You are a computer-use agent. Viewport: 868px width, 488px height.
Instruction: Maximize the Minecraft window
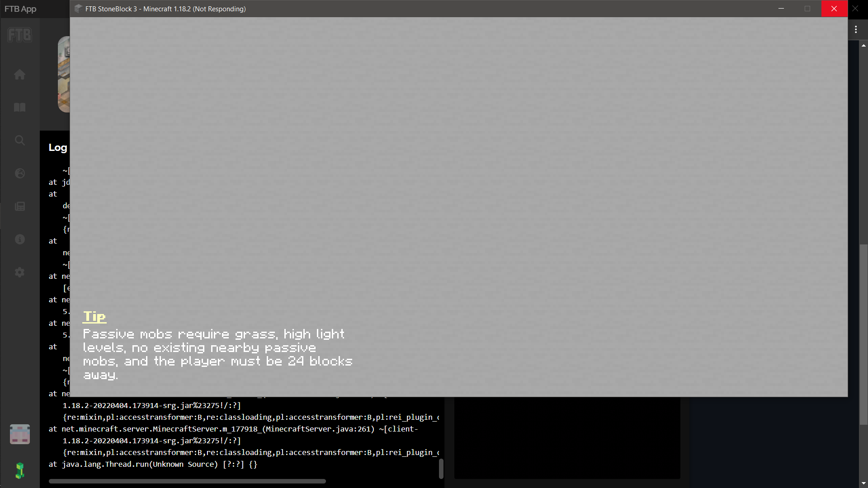pos(807,9)
